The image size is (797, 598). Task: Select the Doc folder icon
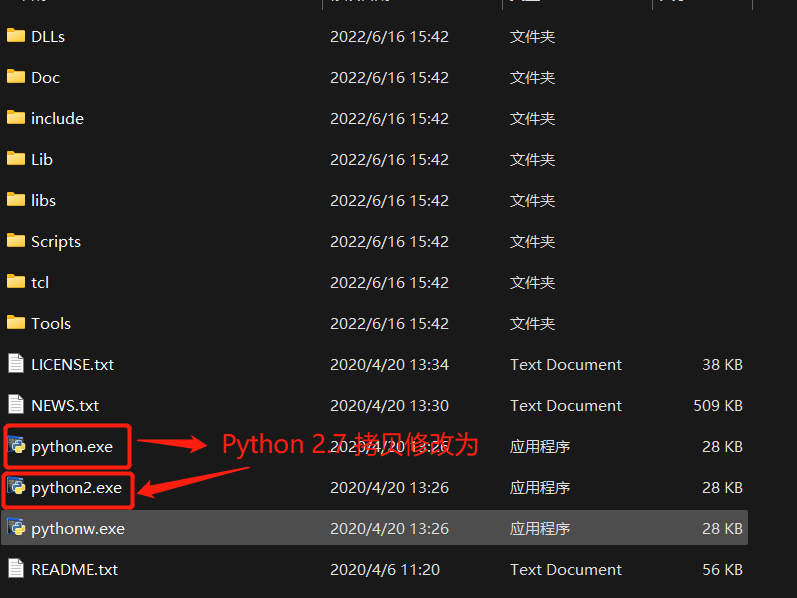point(16,77)
